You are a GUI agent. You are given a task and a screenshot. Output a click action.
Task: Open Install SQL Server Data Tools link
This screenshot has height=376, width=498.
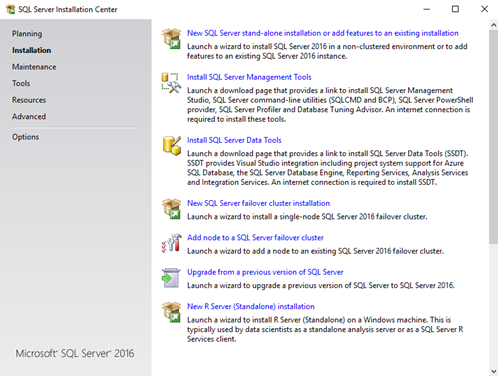[234, 140]
